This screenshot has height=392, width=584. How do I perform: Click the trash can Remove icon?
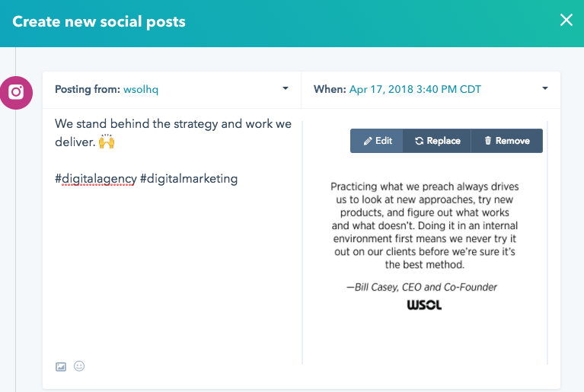(488, 140)
